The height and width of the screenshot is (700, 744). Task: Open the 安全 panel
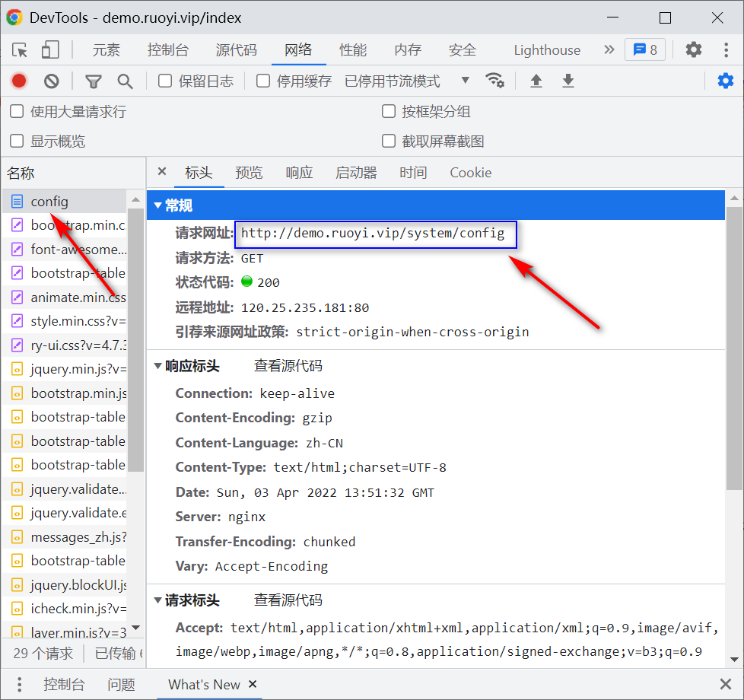point(463,49)
